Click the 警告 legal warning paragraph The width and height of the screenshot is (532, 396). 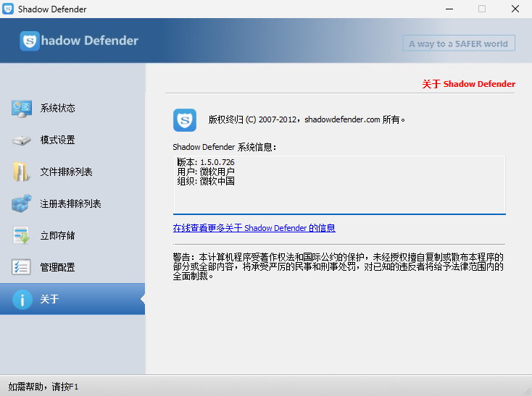tap(338, 266)
